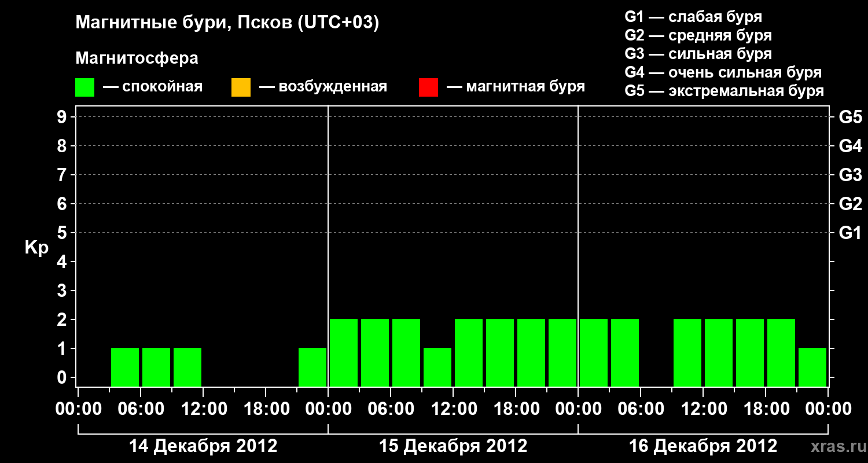868x463 pixels.
Task: Click legend line 'G5 — экстремальная буря'
Action: [724, 91]
